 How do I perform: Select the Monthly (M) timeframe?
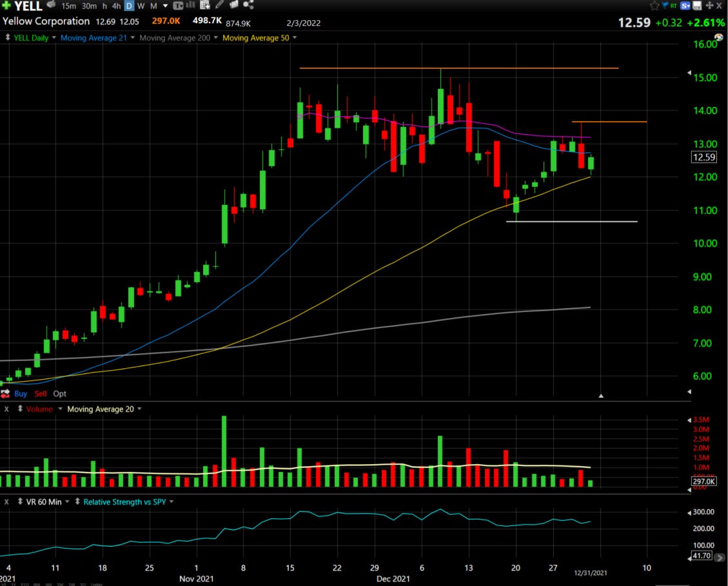click(x=153, y=6)
